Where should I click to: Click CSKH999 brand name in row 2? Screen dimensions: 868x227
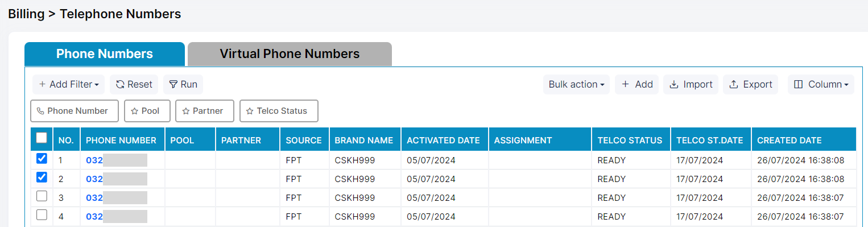point(355,179)
